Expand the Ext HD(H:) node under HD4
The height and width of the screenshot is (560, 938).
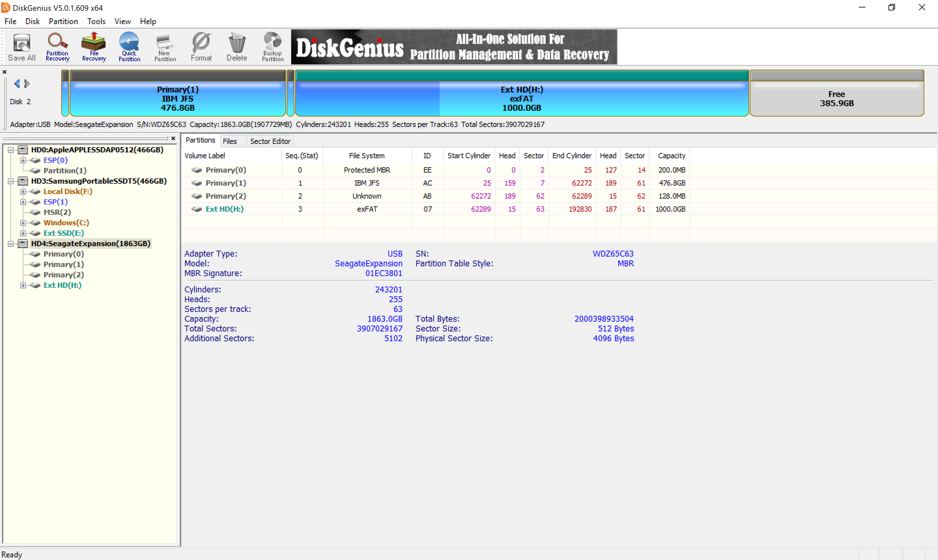(x=23, y=286)
